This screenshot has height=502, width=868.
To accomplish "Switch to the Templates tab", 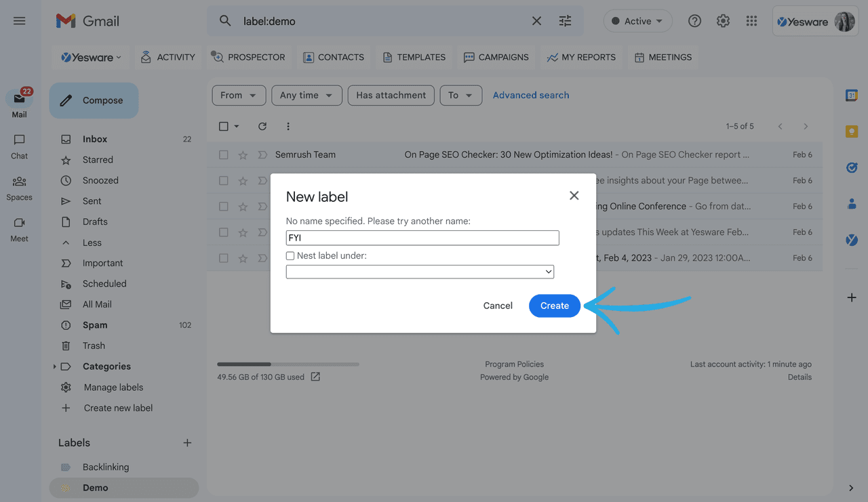I will 414,57.
